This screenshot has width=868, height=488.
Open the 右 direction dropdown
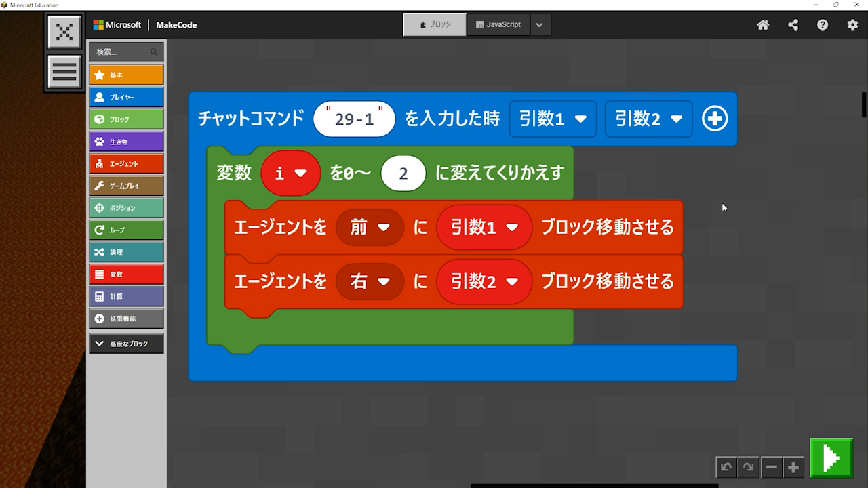370,281
